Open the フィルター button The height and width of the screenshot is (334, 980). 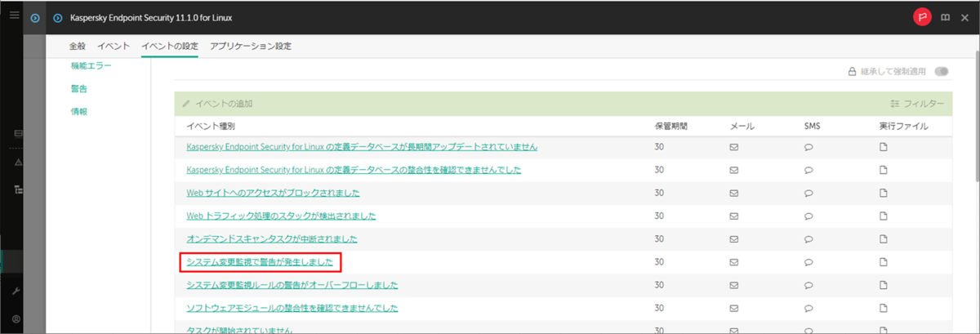[x=916, y=104]
